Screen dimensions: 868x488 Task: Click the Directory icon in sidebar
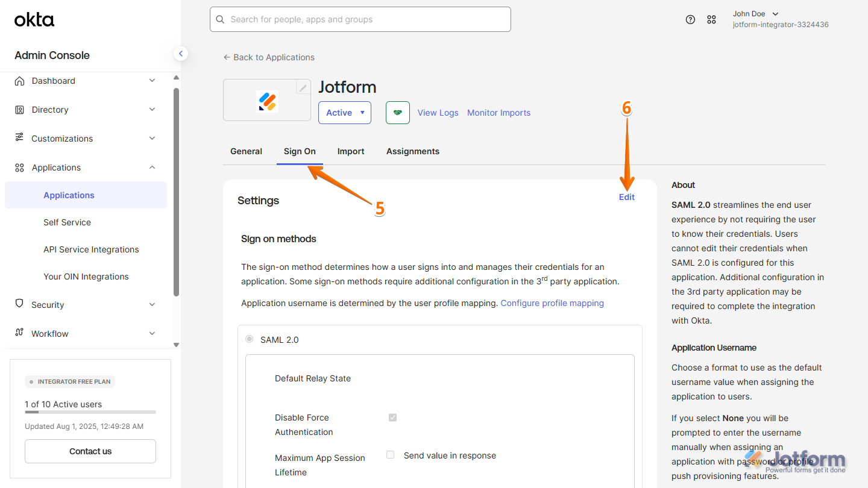pos(20,110)
